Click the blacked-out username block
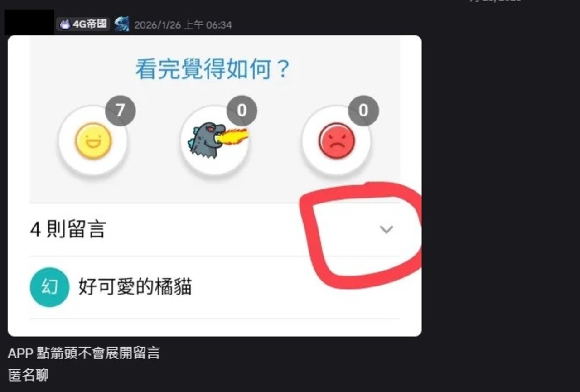Image resolution: width=580 pixels, height=392 pixels. point(29,22)
